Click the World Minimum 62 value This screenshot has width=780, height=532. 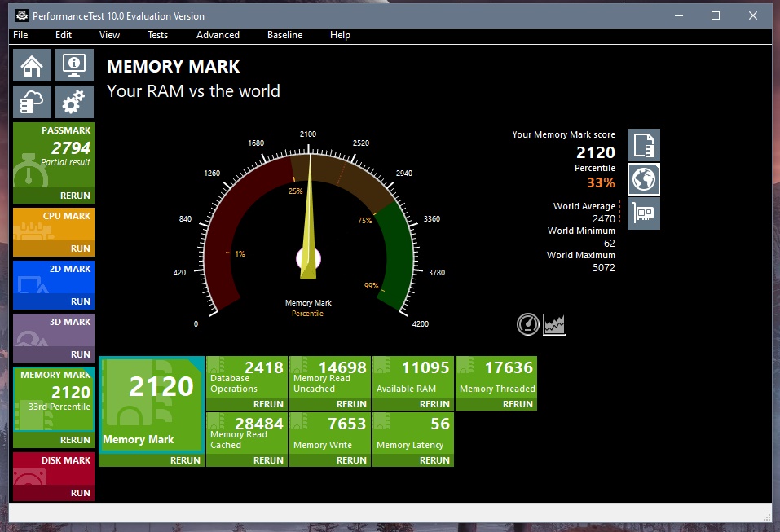[x=610, y=243]
